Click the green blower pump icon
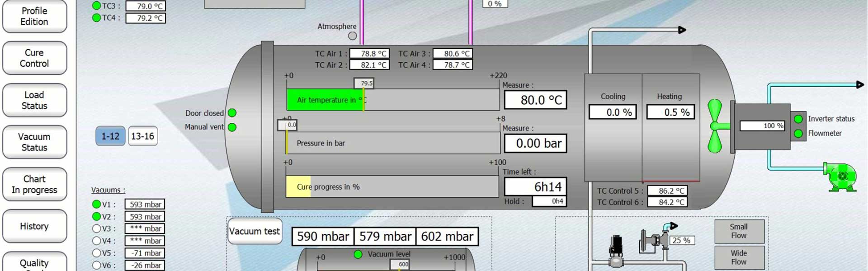This screenshot has width=868, height=271. click(841, 177)
